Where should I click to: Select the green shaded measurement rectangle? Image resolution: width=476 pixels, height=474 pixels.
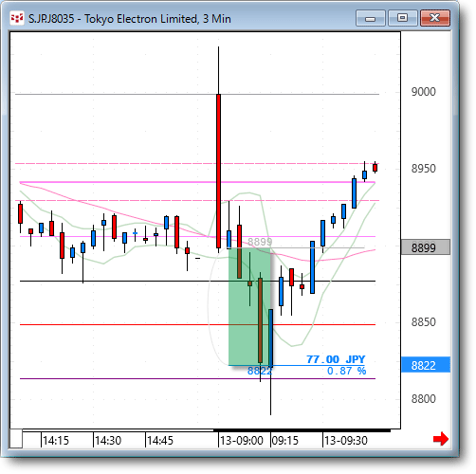249,306
